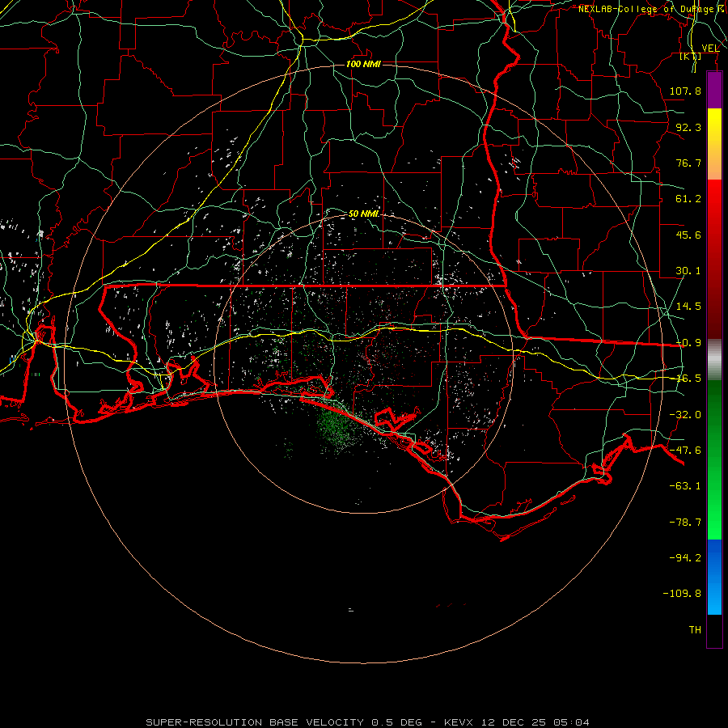728x728 pixels.
Task: Click the -78.7 velocity scale value
Action: point(685,523)
